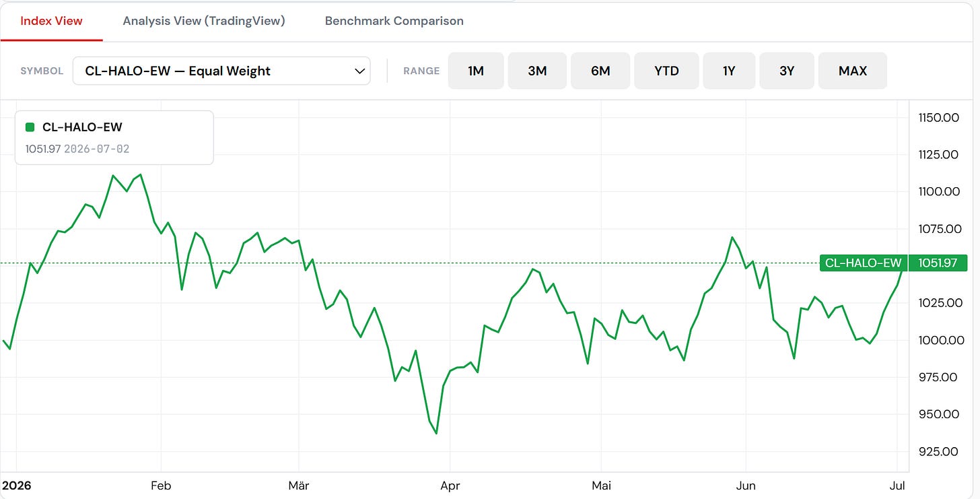Switch to the Index View tab
This screenshot has width=980, height=499.
coord(51,21)
